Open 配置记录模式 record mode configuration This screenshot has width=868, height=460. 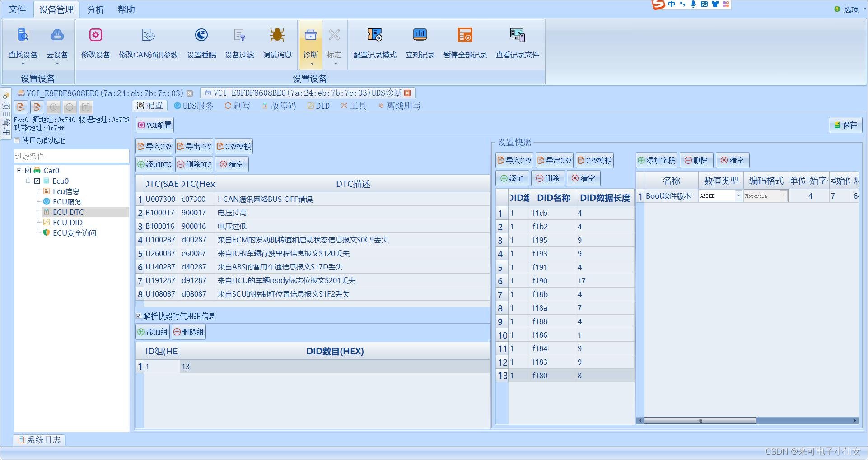tap(375, 43)
